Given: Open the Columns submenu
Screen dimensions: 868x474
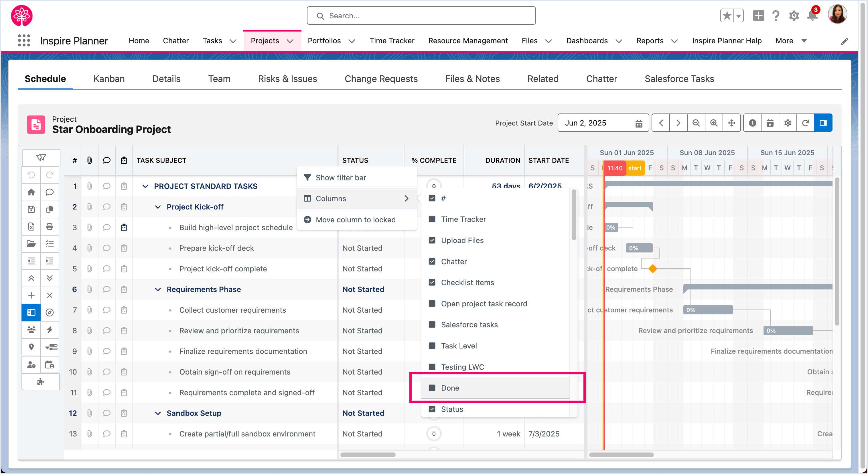Looking at the screenshot, I should point(356,198).
